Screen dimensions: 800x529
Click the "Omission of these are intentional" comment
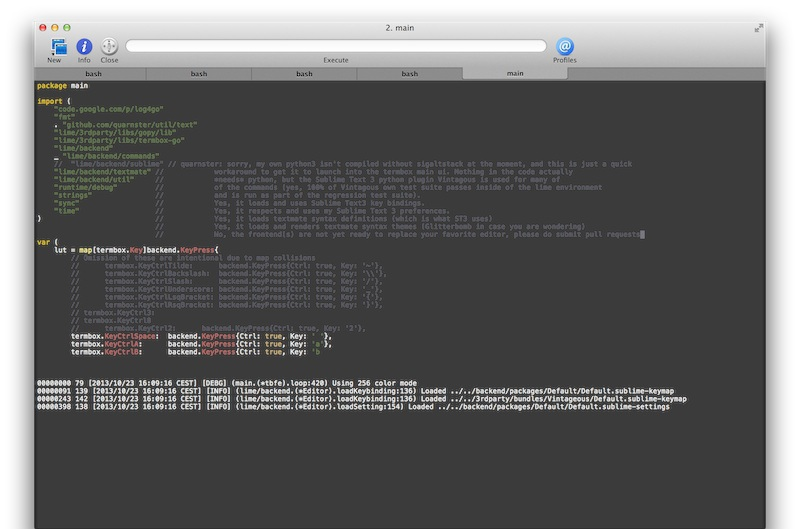click(x=193, y=258)
